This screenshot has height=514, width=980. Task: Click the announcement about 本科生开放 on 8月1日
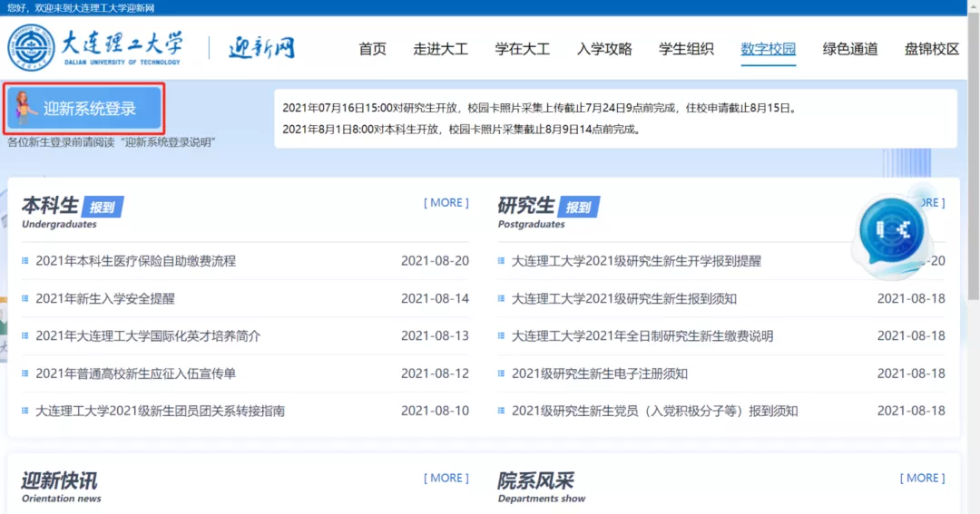pos(463,130)
